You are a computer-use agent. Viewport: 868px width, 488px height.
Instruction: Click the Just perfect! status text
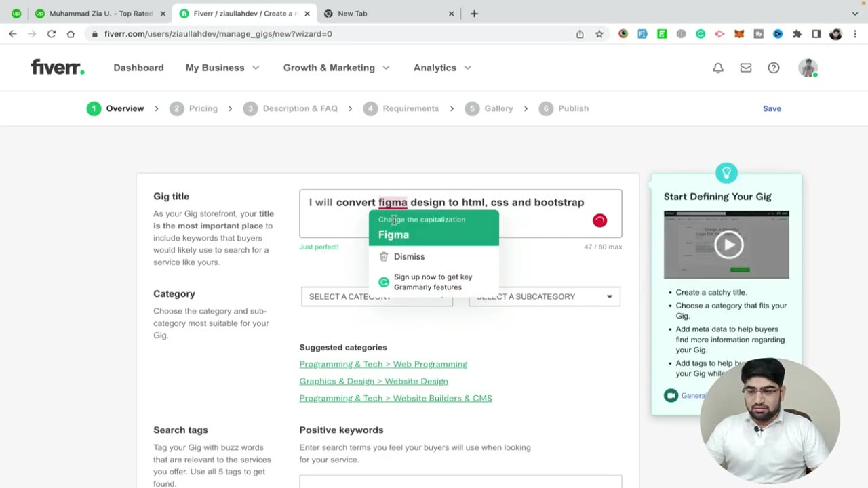click(319, 247)
